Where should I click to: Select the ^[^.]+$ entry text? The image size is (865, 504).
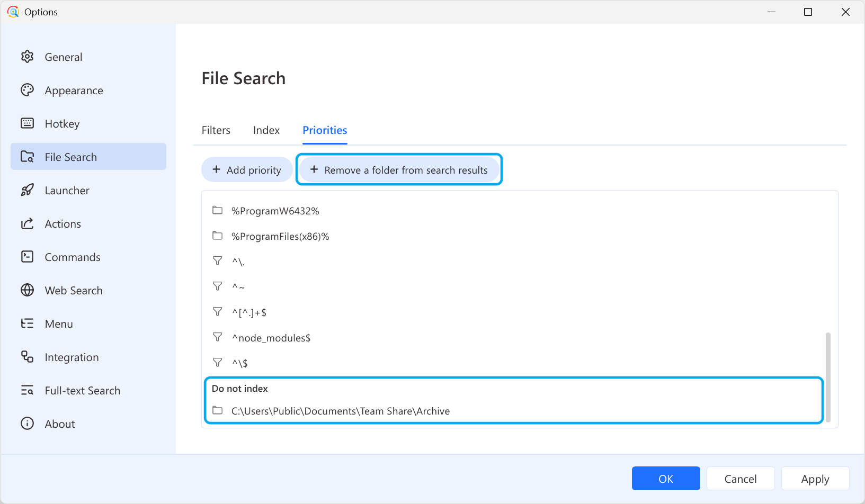point(249,312)
